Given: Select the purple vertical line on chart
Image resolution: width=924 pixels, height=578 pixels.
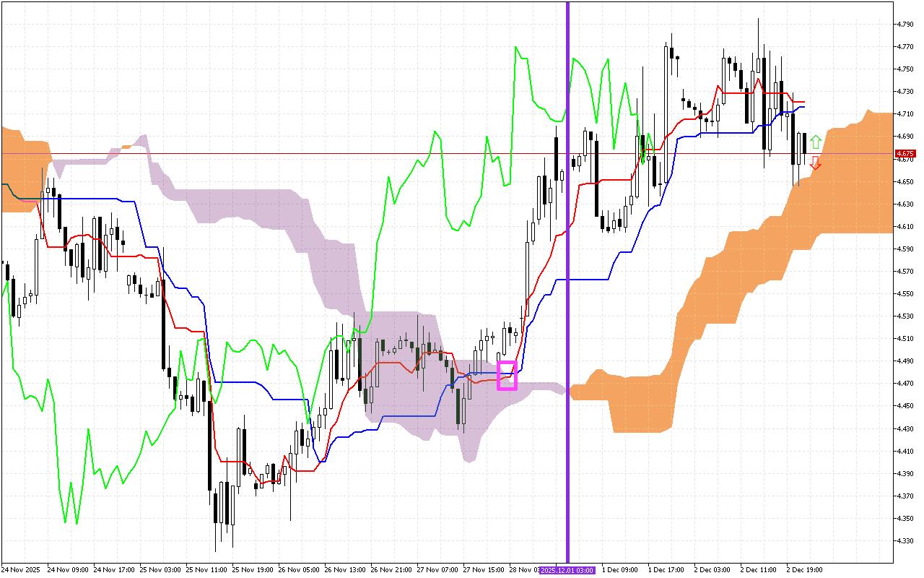Looking at the screenshot, I should coord(567,289).
